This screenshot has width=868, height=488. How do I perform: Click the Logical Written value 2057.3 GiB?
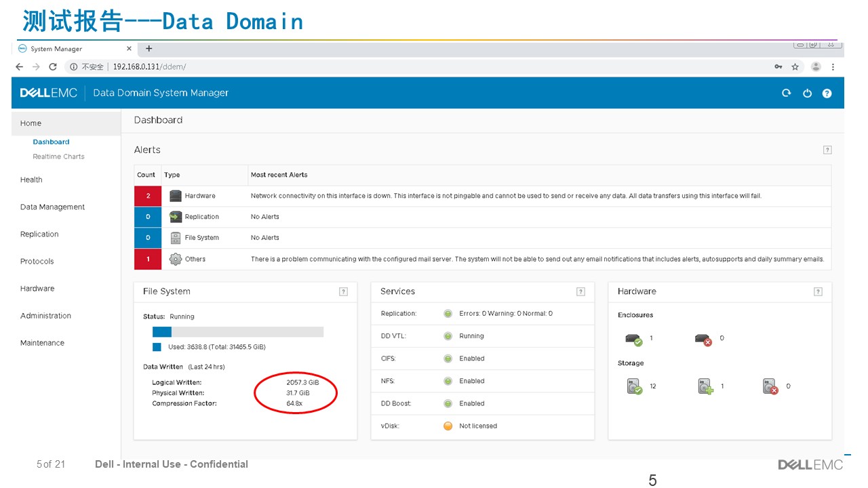click(x=302, y=382)
